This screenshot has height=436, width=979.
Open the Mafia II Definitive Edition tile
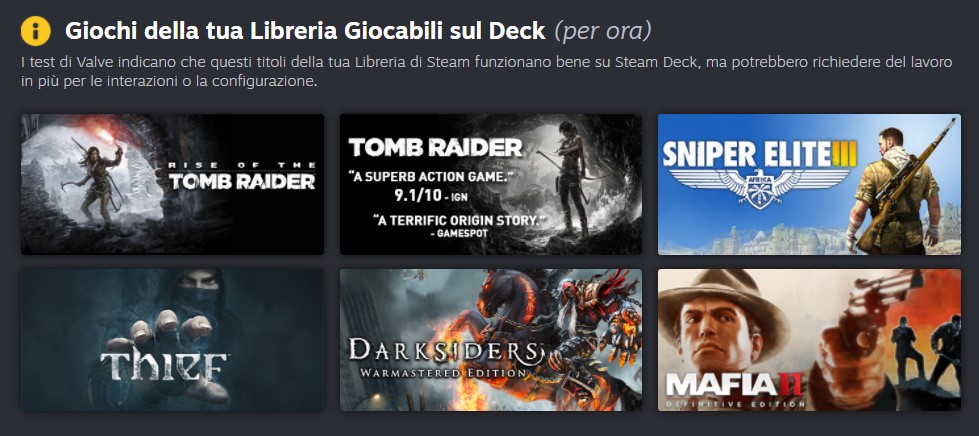tap(809, 340)
